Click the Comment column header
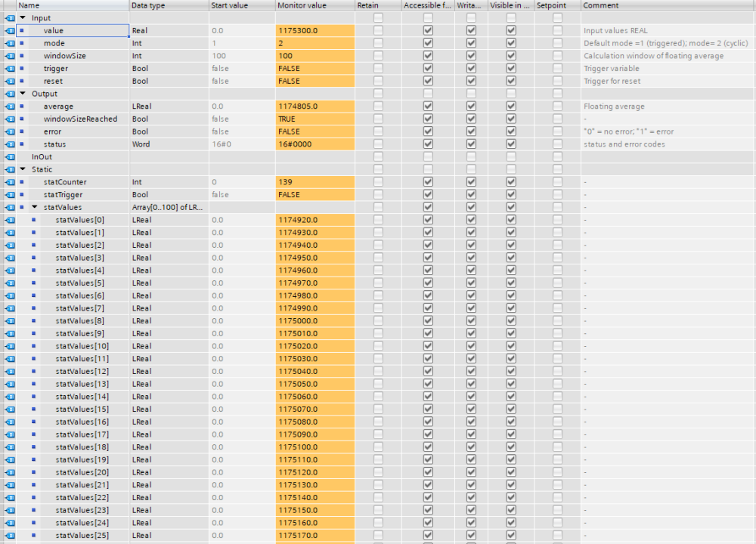This screenshot has height=544, width=756. (668, 5)
